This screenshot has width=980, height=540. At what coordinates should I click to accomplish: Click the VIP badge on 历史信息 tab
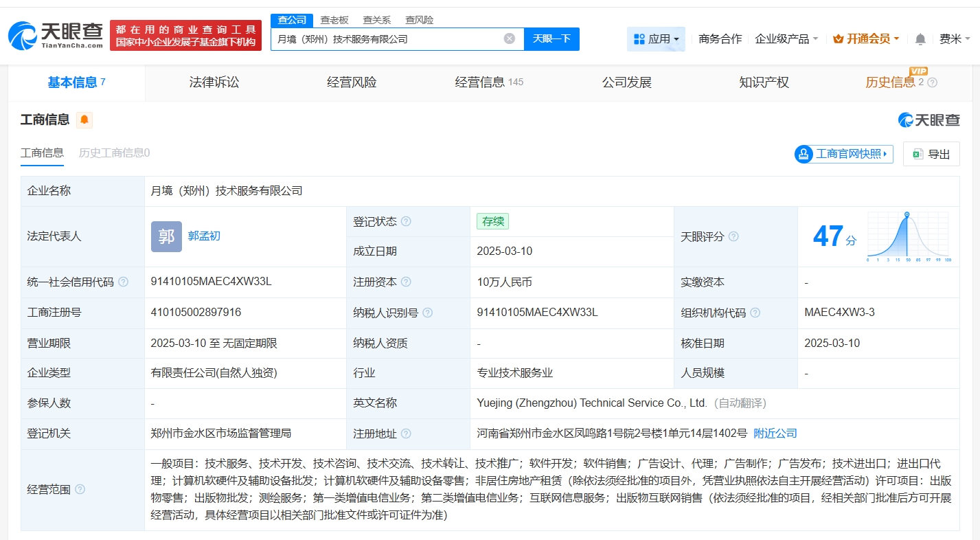click(920, 71)
